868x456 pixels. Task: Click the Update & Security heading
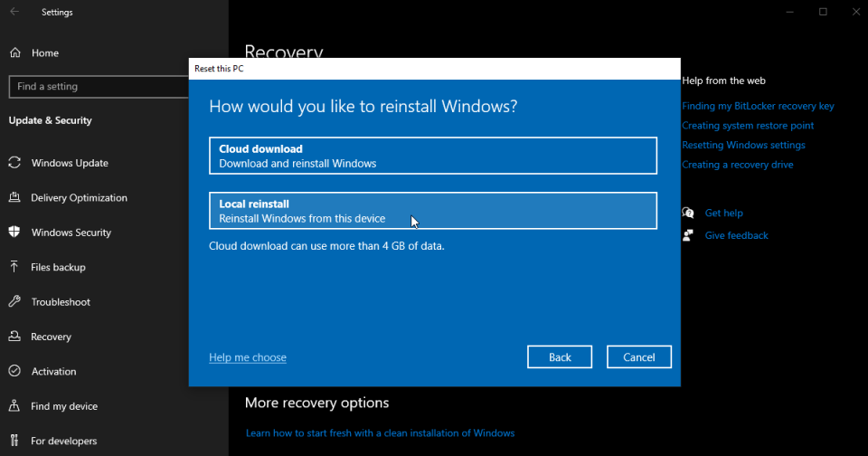click(51, 120)
